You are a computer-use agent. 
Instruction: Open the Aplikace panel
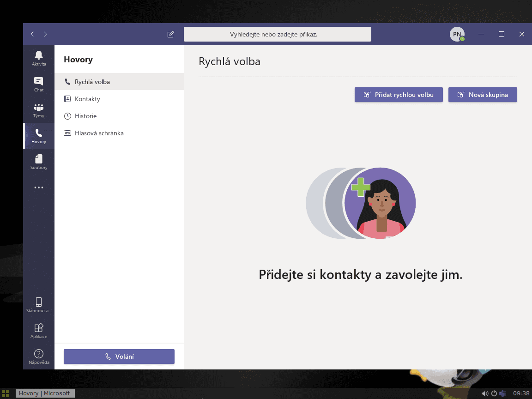point(38,330)
